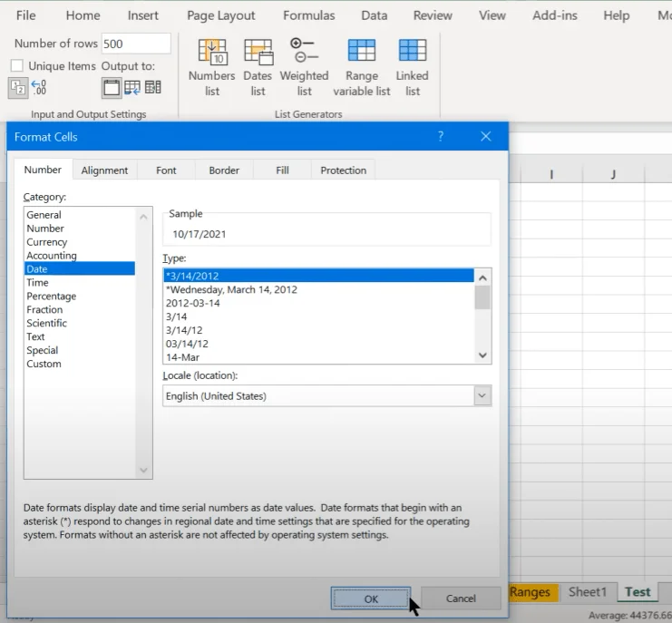Click the Cancel button
This screenshot has width=672, height=623.
[x=461, y=599]
